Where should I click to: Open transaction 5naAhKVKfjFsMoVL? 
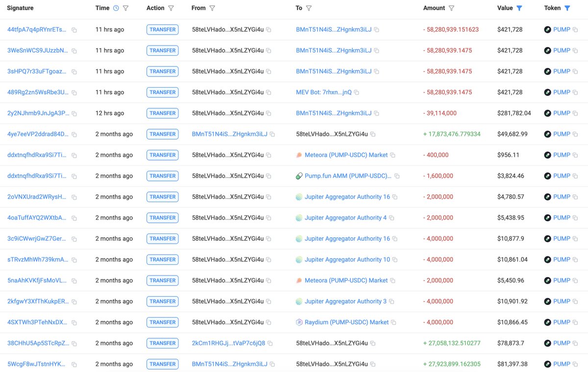[x=37, y=280]
